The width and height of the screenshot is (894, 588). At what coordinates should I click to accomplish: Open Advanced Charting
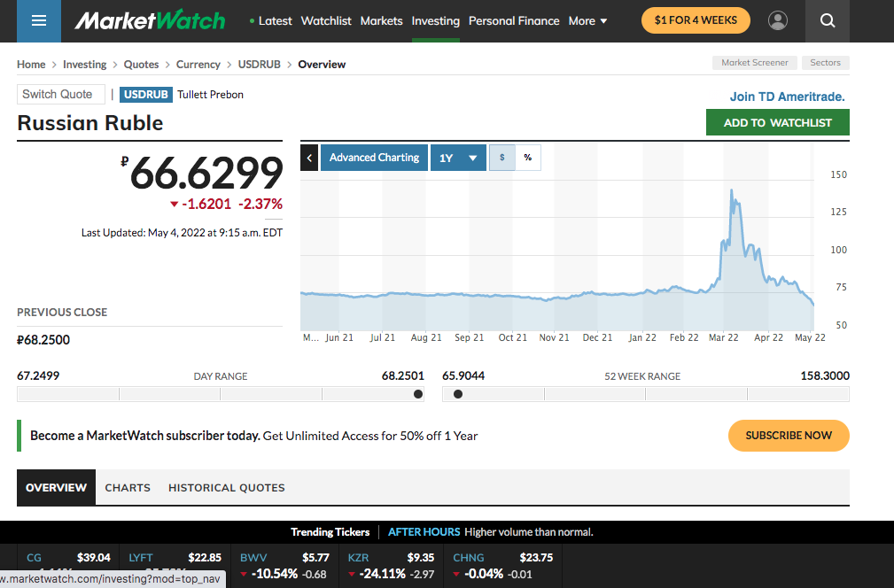[x=374, y=158]
